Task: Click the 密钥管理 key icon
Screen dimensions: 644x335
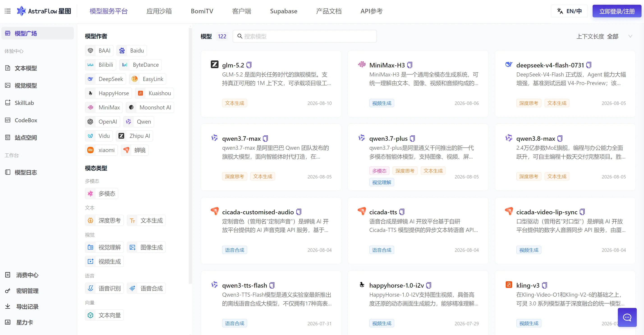Action: click(8, 291)
